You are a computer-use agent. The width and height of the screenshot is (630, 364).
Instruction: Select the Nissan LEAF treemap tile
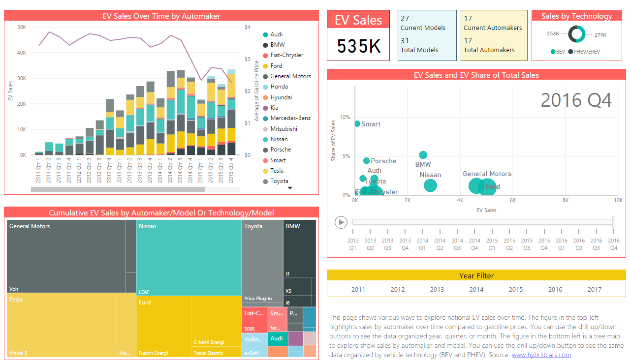189,258
